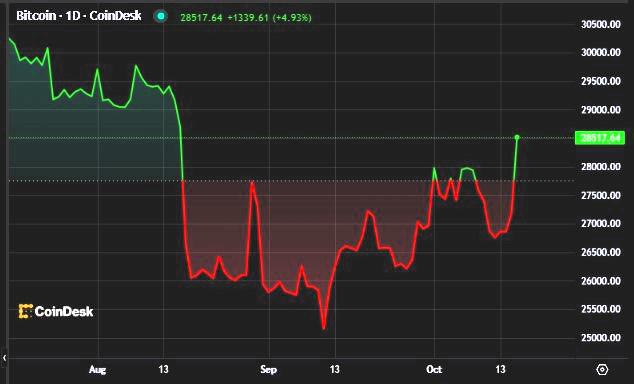Click the 29500.00 price axis label
This screenshot has width=634, height=384.
(x=600, y=81)
